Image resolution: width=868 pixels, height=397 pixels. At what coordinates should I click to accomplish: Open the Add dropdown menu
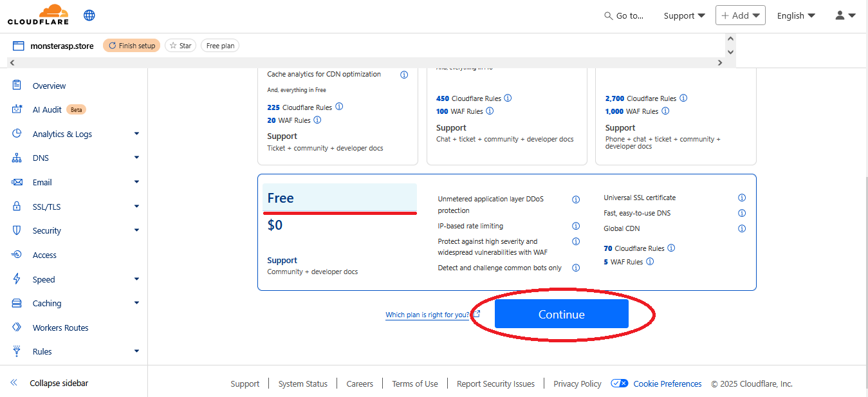point(740,15)
